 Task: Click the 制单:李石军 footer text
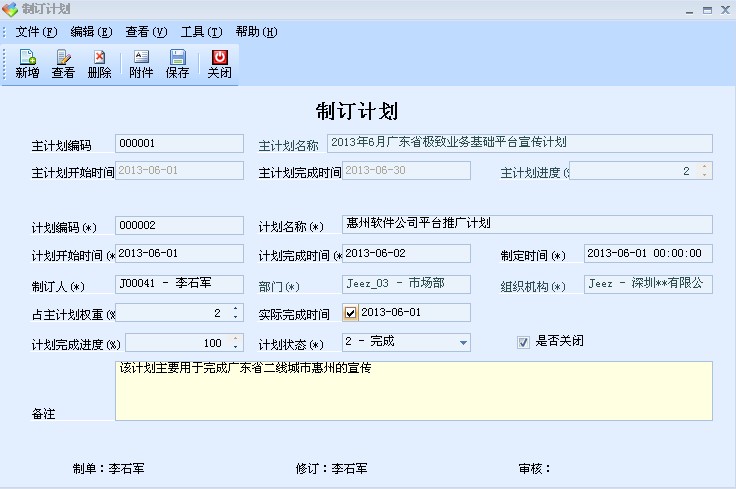pos(108,468)
